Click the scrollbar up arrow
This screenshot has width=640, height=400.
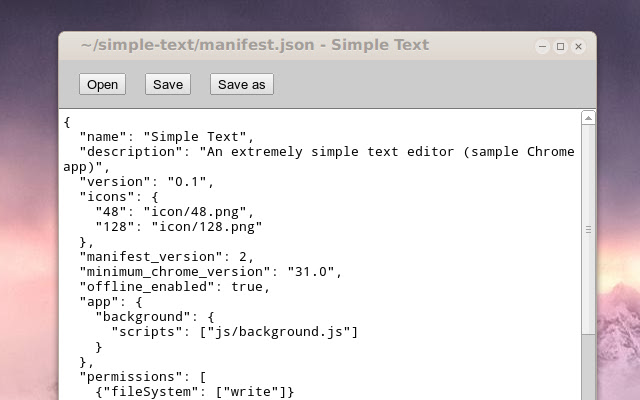pyautogui.click(x=588, y=118)
